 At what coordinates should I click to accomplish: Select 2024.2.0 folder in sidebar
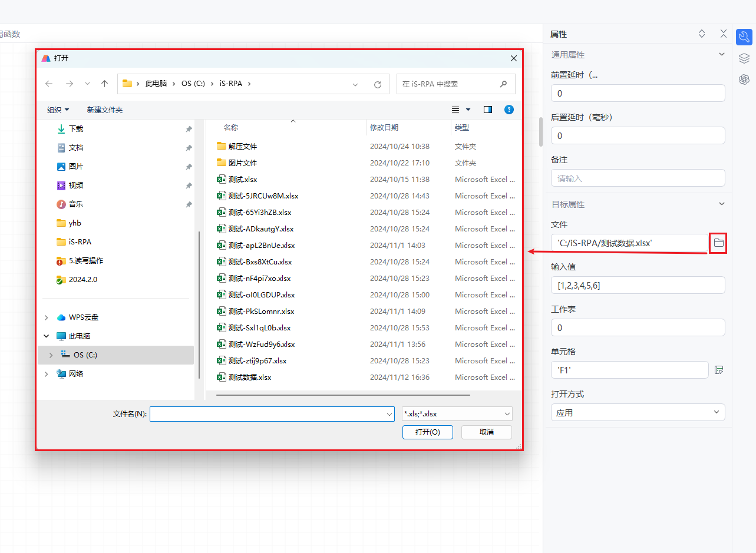pyautogui.click(x=77, y=279)
